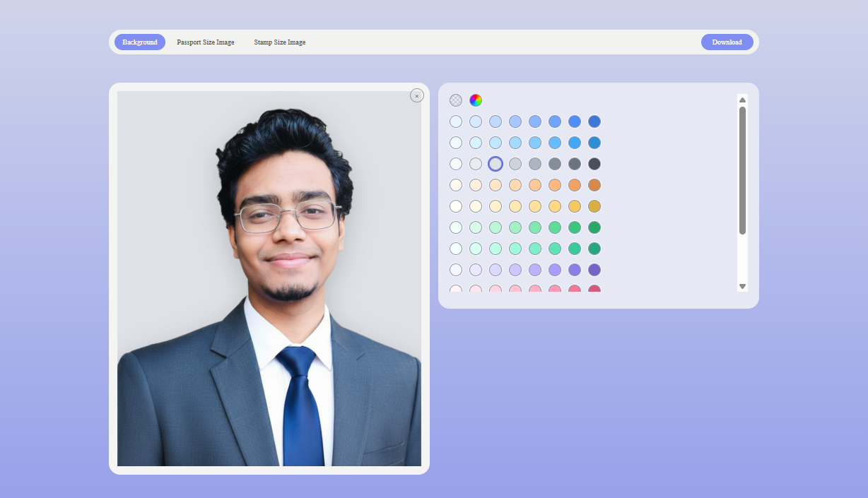The width and height of the screenshot is (868, 498).
Task: Select the currently highlighted light gray swatch
Action: 495,164
